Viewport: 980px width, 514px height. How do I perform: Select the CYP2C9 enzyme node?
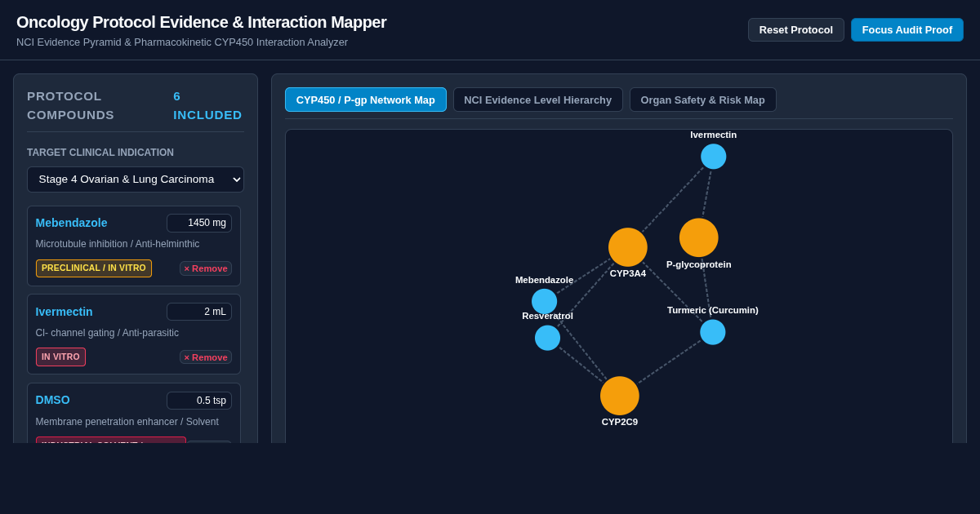pos(620,396)
